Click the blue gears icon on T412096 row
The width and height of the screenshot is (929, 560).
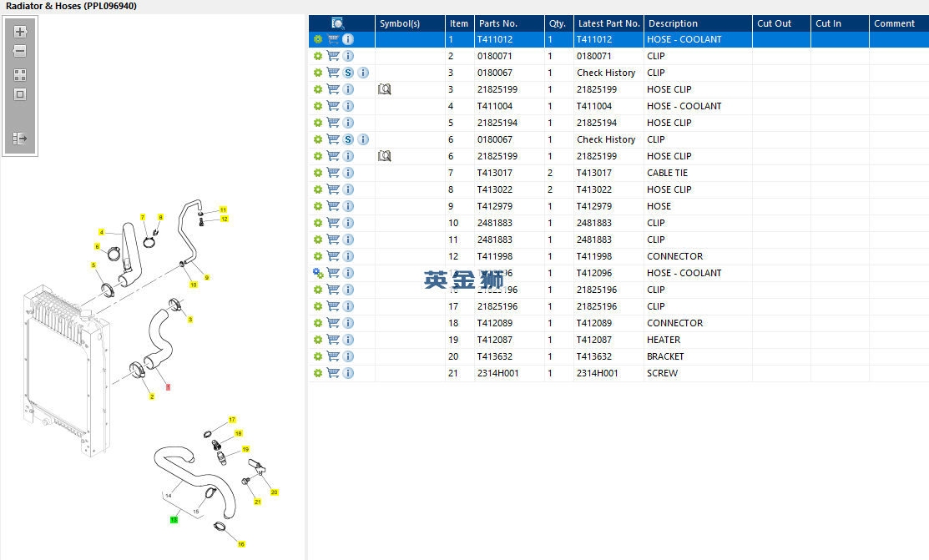318,273
